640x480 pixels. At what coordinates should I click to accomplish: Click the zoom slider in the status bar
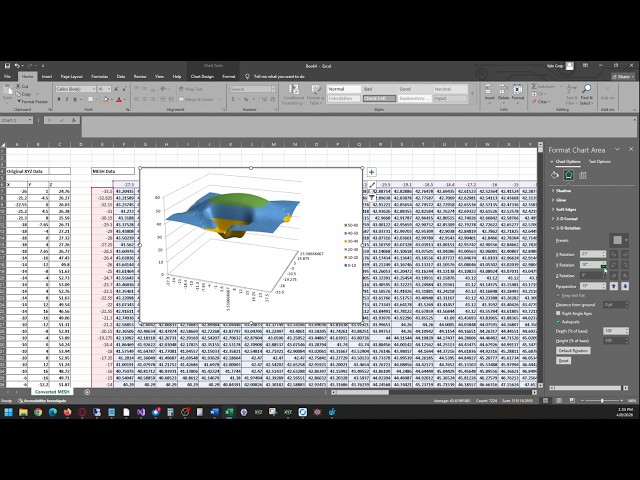[602, 401]
